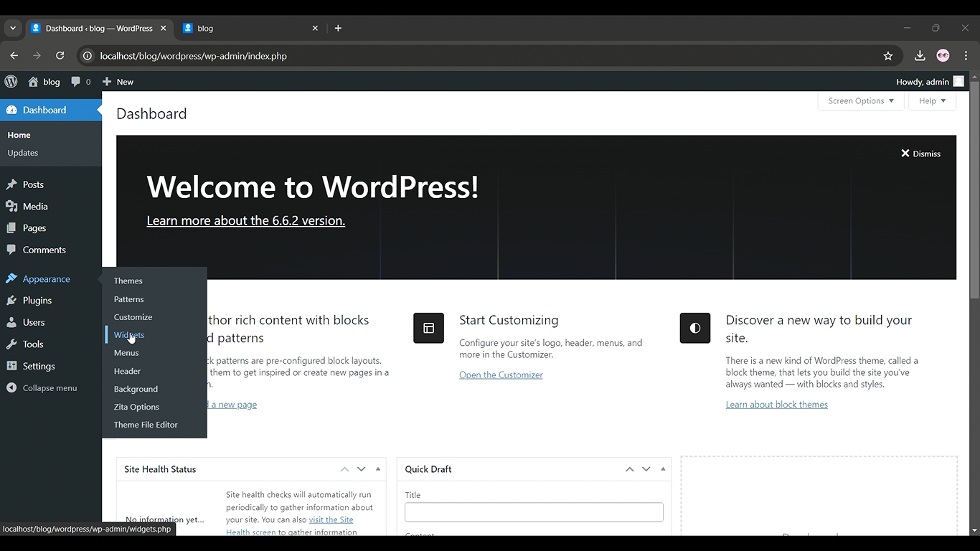Screen dimensions: 980x551
Task: Toggle the Site Health Status panel
Action: [378, 469]
